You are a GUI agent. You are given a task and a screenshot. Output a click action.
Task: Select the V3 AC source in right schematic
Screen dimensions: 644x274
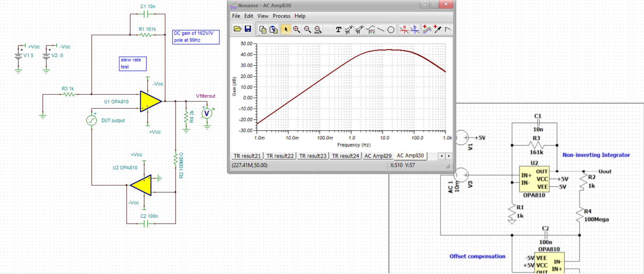coord(461,175)
